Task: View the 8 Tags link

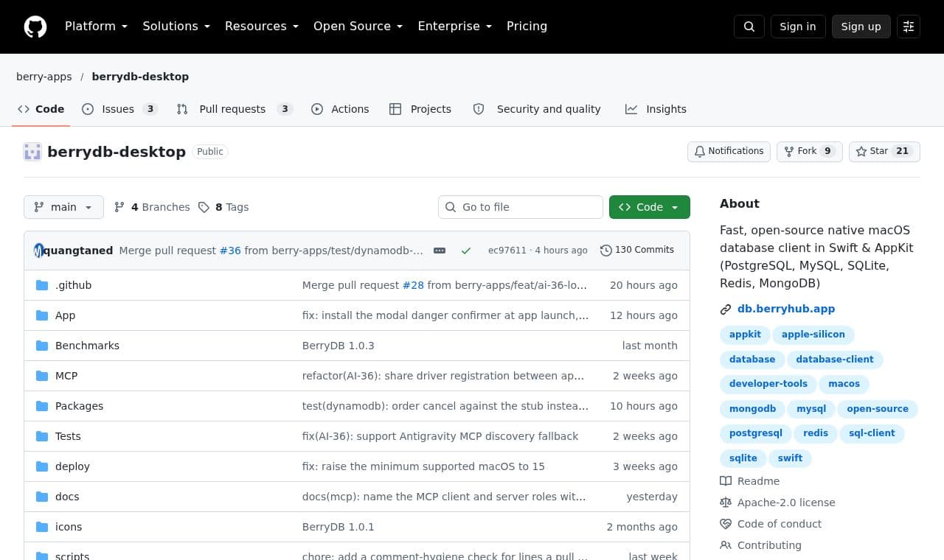Action: (223, 207)
